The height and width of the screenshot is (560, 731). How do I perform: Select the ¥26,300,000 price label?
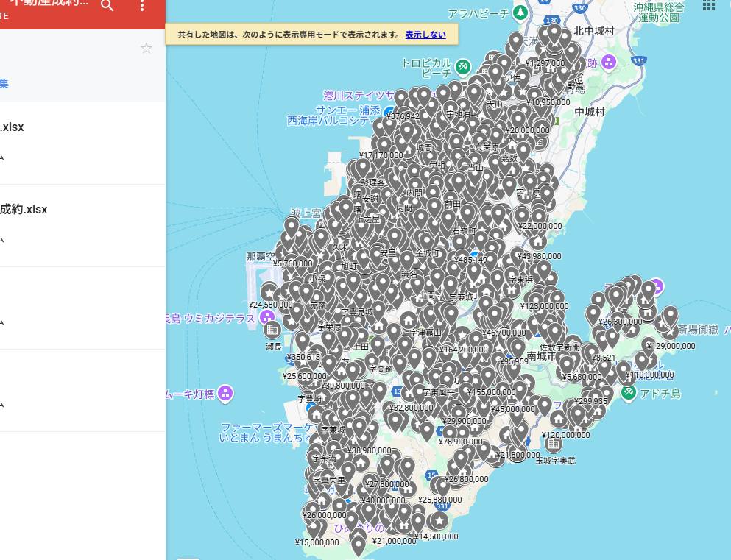tap(621, 322)
